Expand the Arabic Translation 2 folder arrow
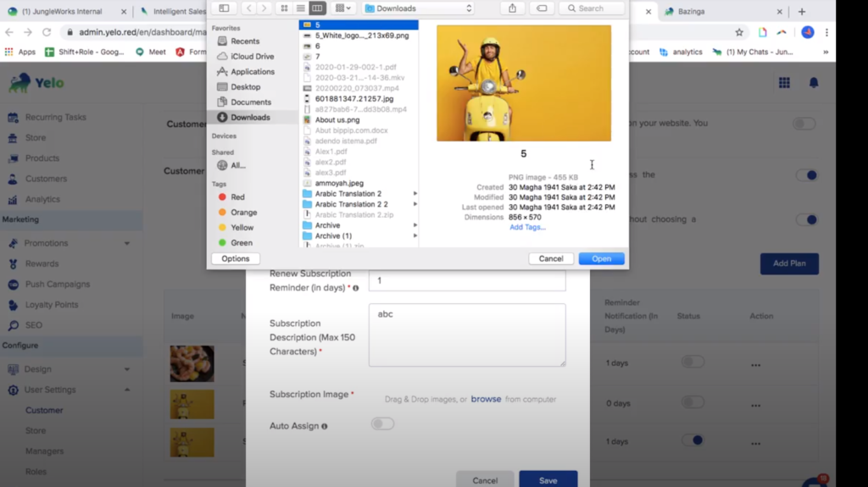The image size is (868, 487). tap(415, 194)
